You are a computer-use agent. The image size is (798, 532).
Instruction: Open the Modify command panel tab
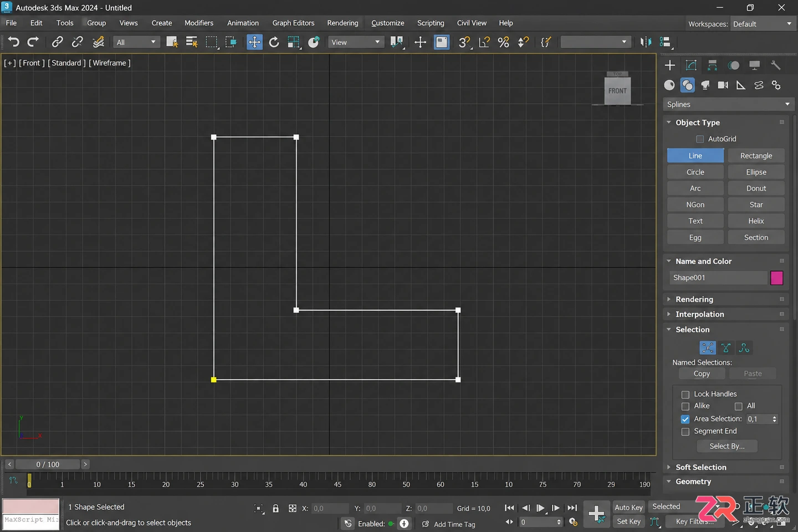click(x=691, y=65)
